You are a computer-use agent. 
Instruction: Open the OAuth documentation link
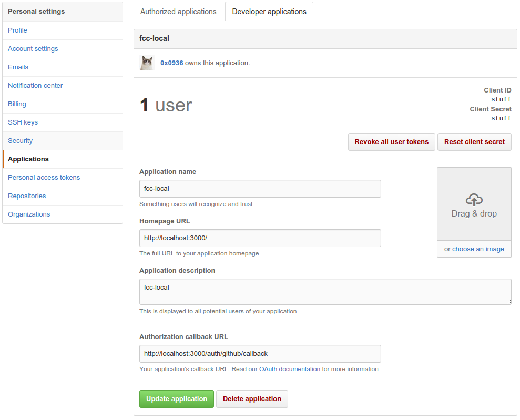(x=290, y=369)
